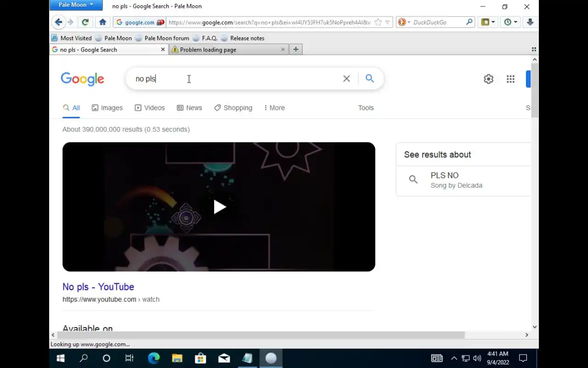Open Mail app from taskbar
Viewport: 588px width, 368px height.
pyautogui.click(x=224, y=358)
